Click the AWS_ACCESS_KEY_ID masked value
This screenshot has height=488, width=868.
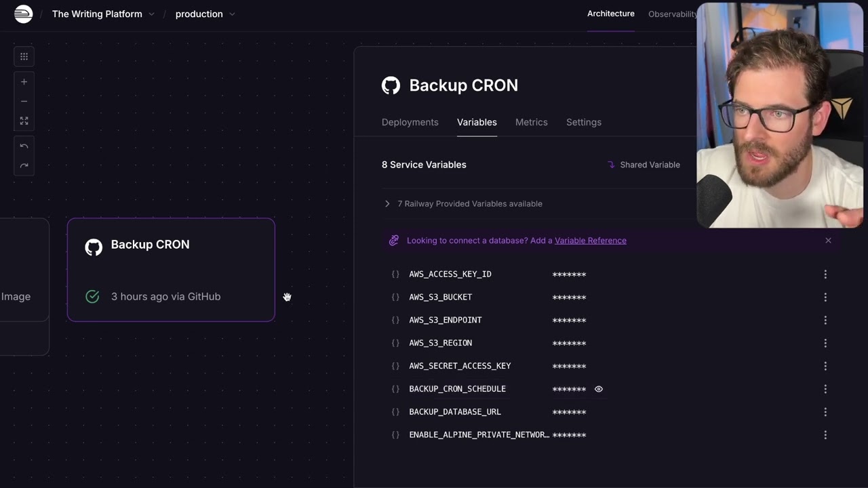point(569,274)
